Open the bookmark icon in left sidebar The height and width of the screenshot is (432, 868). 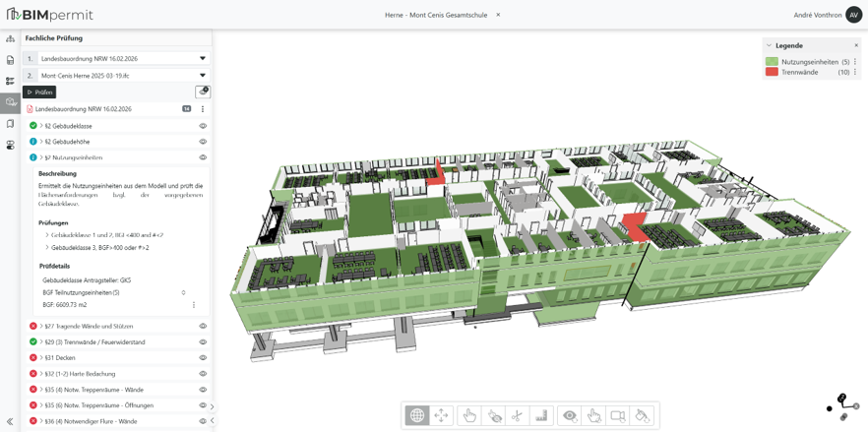[x=10, y=124]
